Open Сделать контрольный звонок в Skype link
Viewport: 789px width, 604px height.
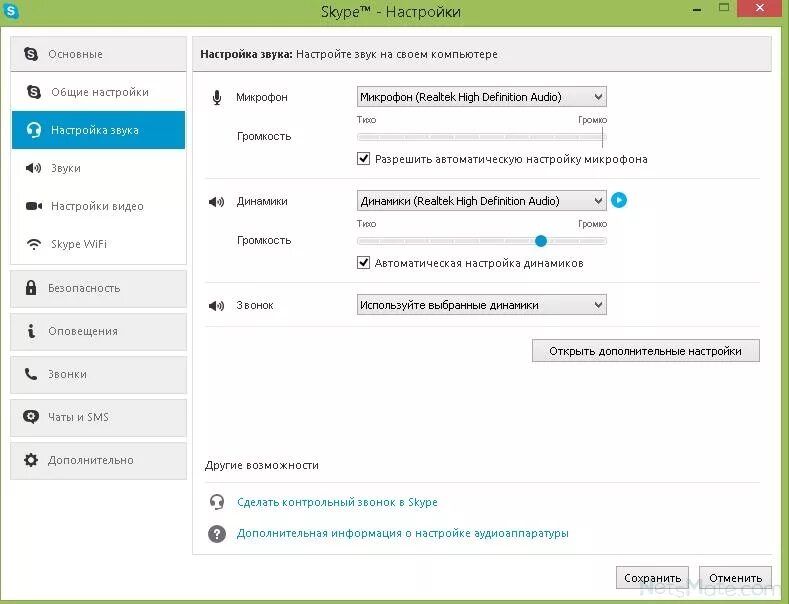(x=337, y=502)
